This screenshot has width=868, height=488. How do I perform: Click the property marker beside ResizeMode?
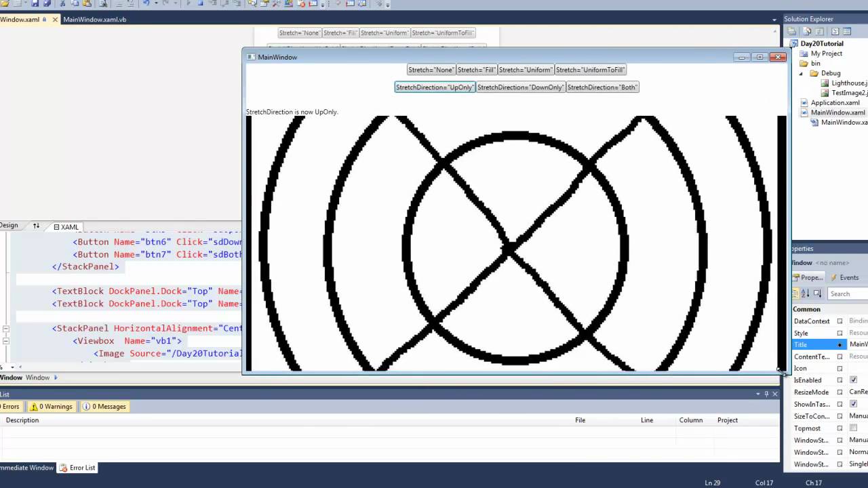(840, 392)
